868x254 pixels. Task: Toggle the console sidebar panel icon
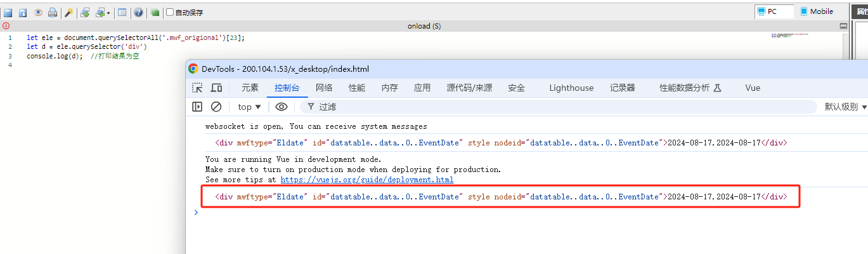[x=198, y=107]
